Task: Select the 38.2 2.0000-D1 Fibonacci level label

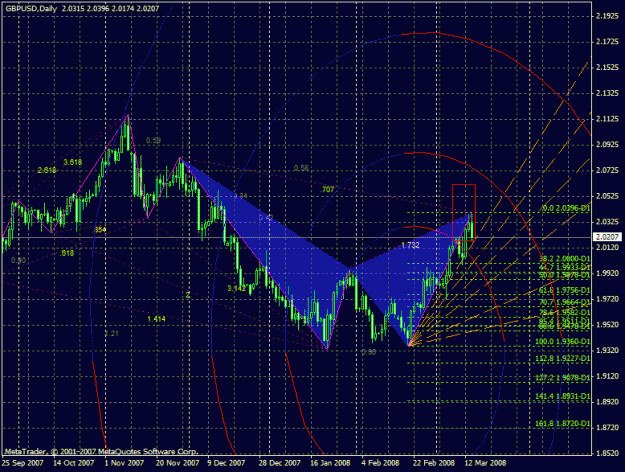Action: pos(564,259)
